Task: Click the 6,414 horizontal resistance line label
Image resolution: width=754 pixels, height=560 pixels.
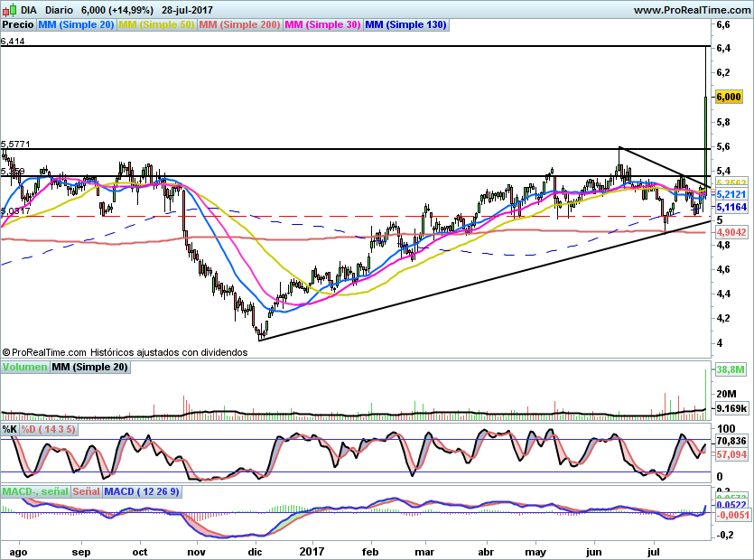Action: (13, 42)
